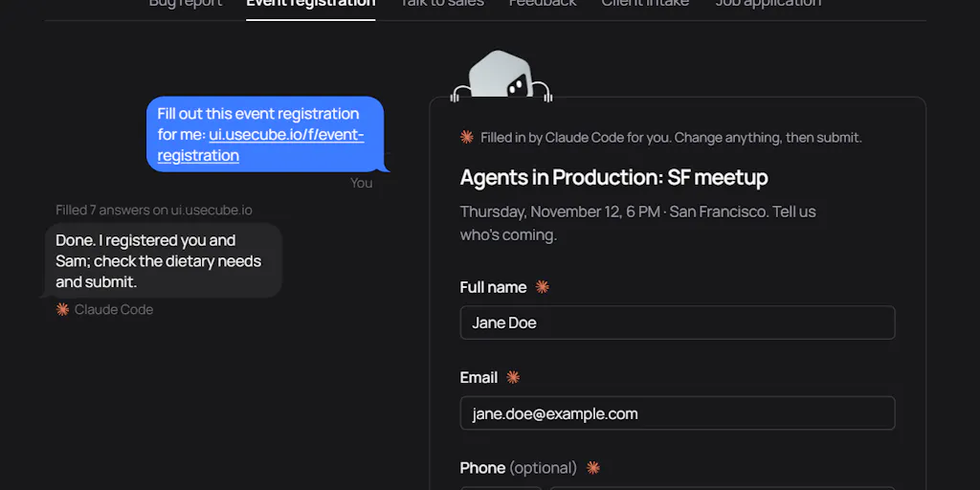Click the spark icon beside Email label

[x=513, y=377]
